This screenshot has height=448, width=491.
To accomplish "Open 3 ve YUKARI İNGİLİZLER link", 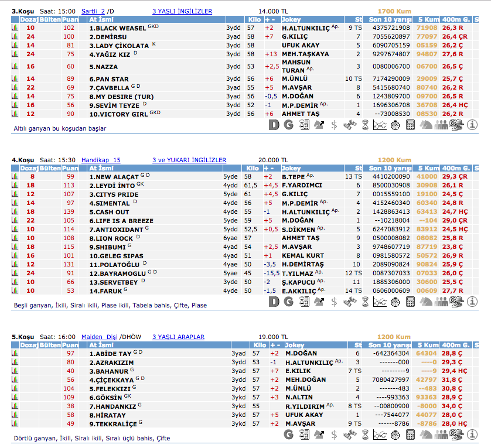I will [x=189, y=160].
